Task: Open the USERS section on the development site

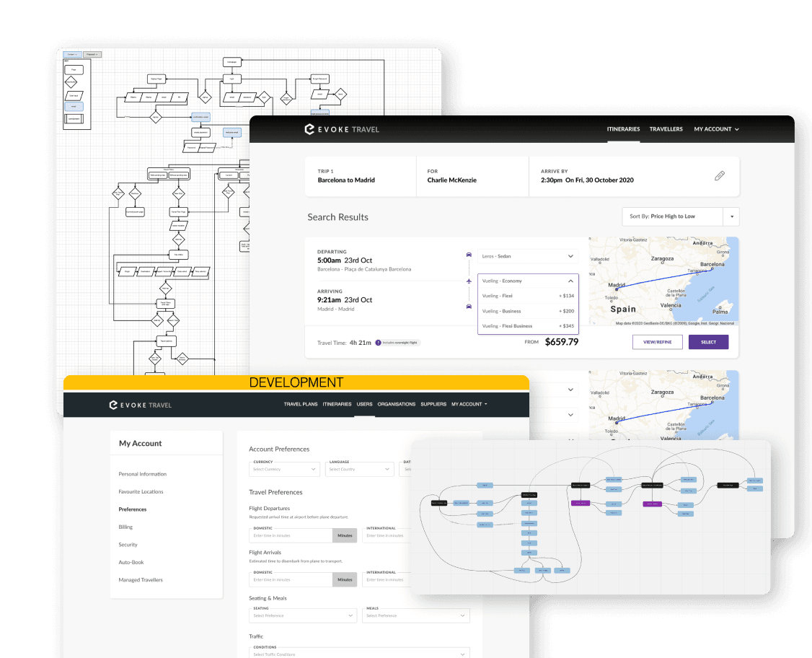Action: (364, 404)
